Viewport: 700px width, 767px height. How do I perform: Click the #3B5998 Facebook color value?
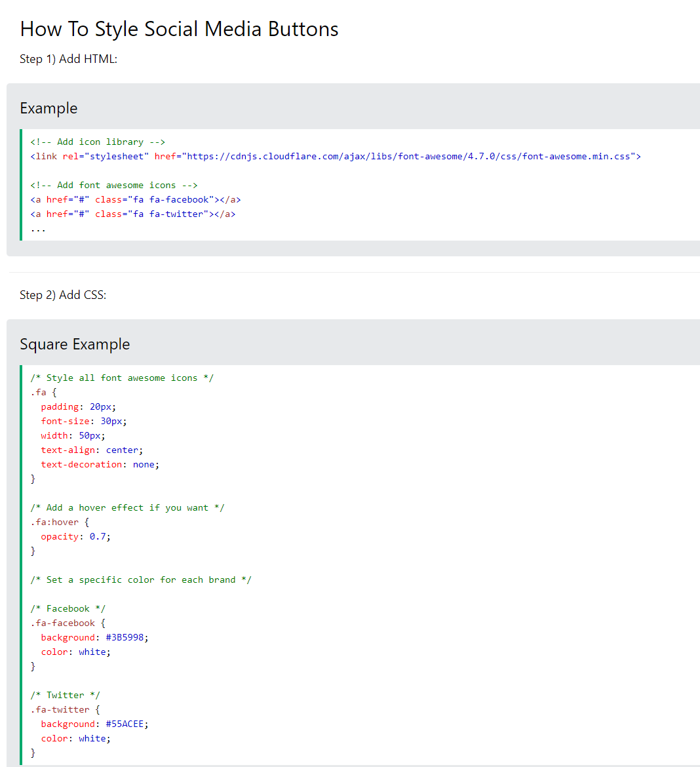pos(125,638)
